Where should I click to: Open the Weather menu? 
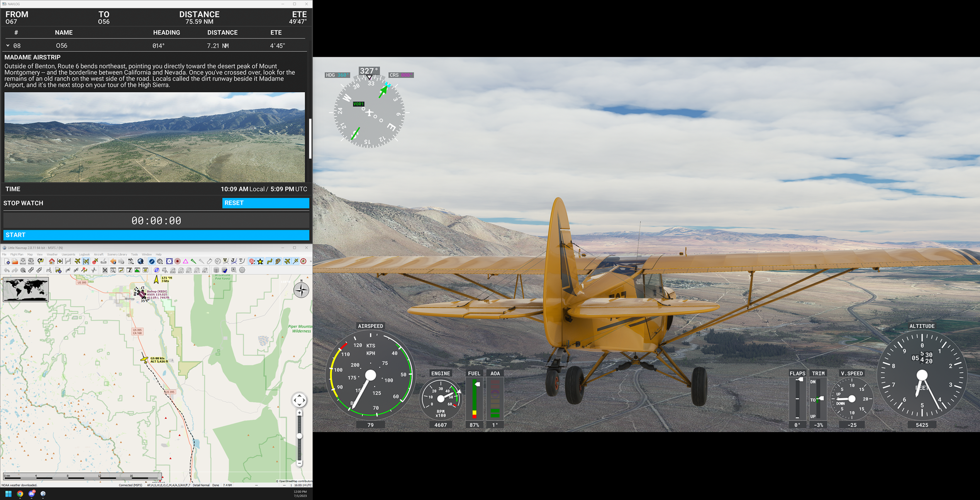click(52, 254)
